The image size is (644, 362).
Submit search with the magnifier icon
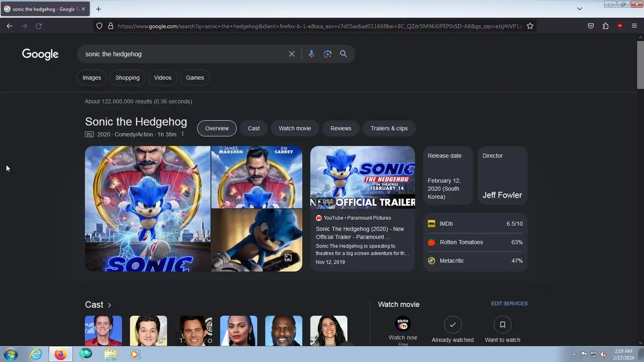[343, 54]
